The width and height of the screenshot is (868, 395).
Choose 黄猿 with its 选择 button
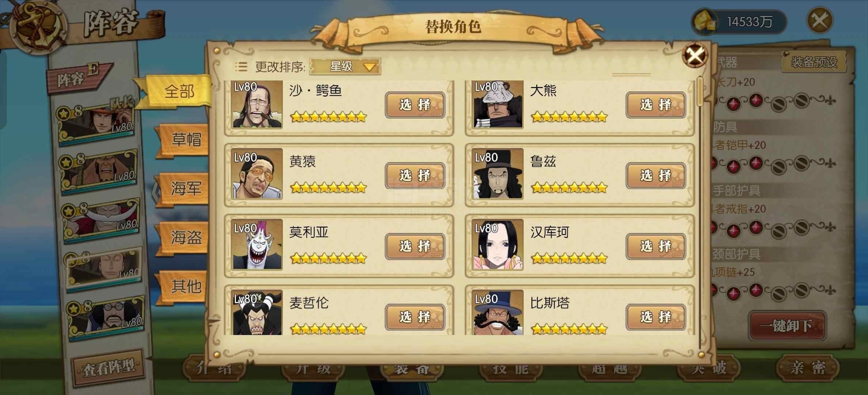point(415,176)
